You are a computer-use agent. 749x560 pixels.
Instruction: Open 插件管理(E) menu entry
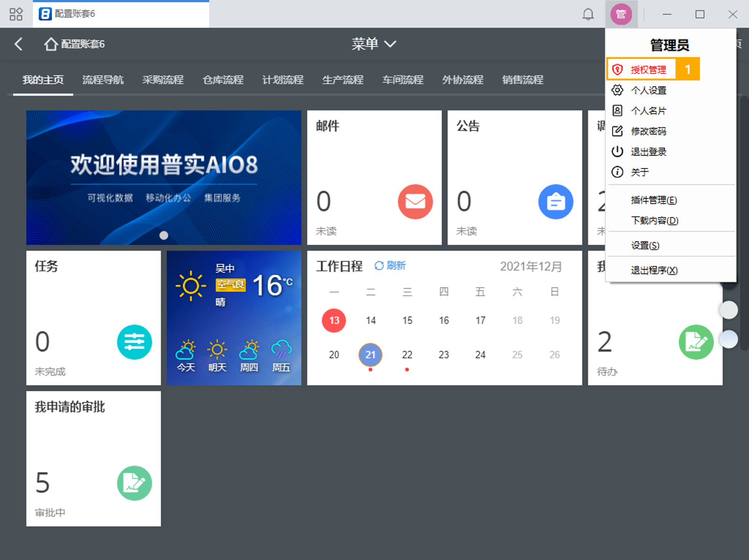tap(654, 200)
